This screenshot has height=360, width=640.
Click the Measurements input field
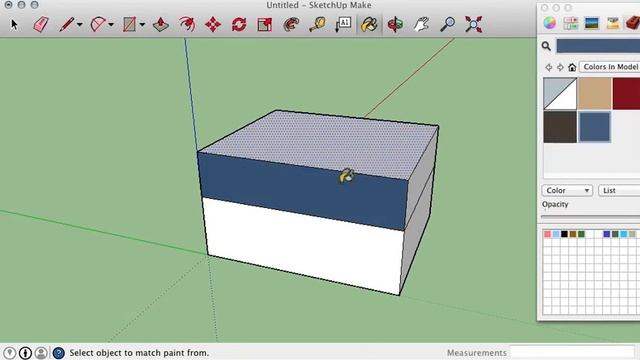pos(573,352)
